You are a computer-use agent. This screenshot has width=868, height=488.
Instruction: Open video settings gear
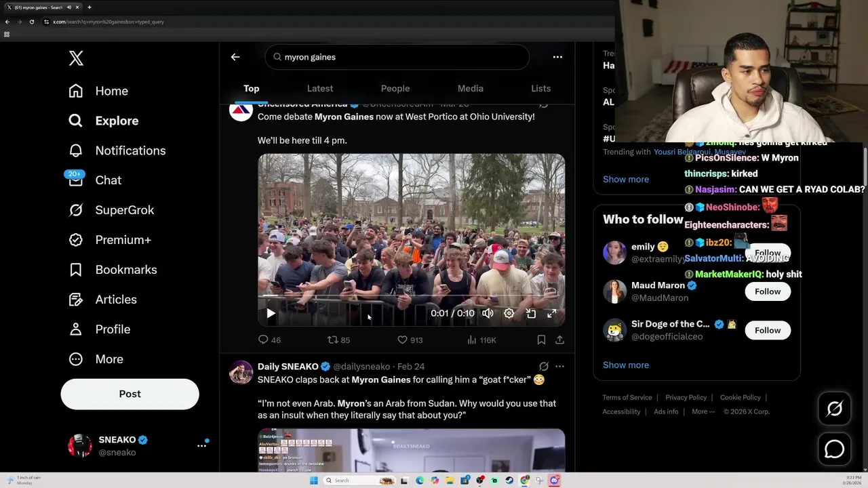tap(509, 313)
